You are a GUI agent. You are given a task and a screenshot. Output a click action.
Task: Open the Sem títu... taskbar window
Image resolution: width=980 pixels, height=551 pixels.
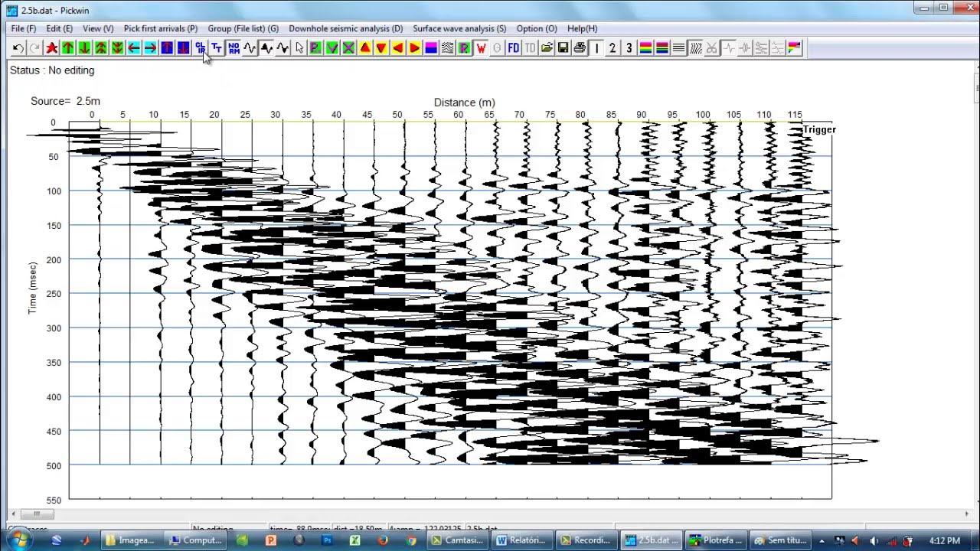[x=782, y=540]
